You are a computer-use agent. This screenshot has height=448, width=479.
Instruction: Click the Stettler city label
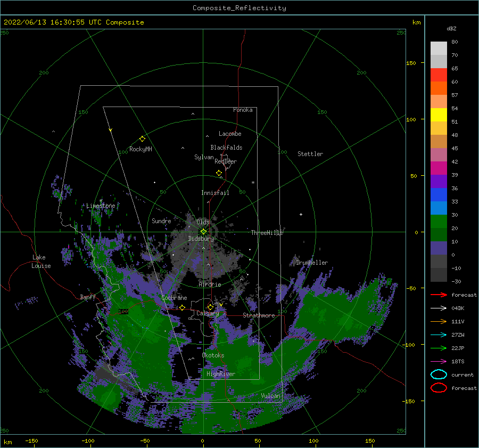(310, 154)
